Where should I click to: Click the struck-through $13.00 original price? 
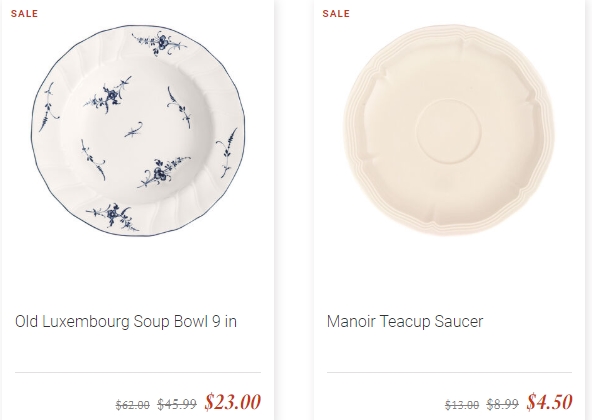pos(462,405)
